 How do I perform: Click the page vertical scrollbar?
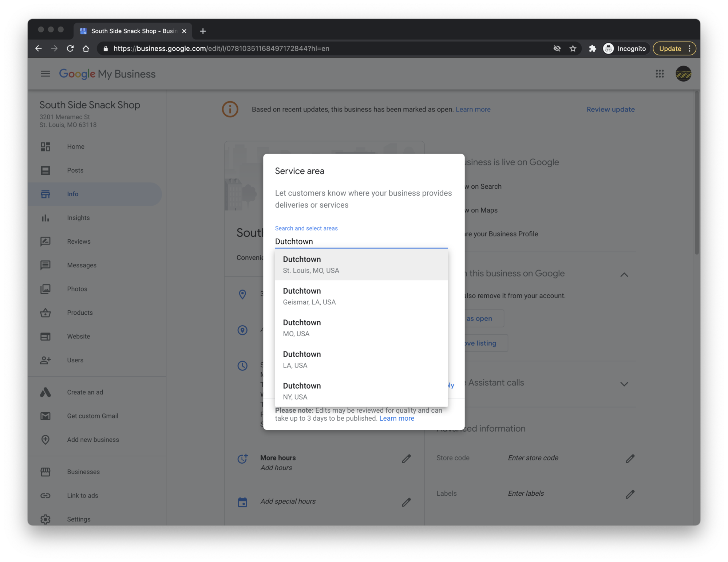[697, 173]
